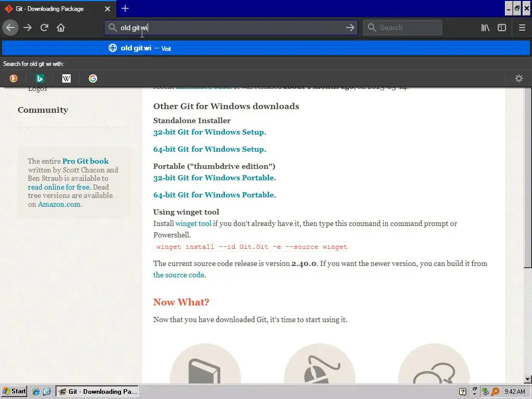Click the green network system tray icon
Screen dimensions: 532x399
coord(485,392)
